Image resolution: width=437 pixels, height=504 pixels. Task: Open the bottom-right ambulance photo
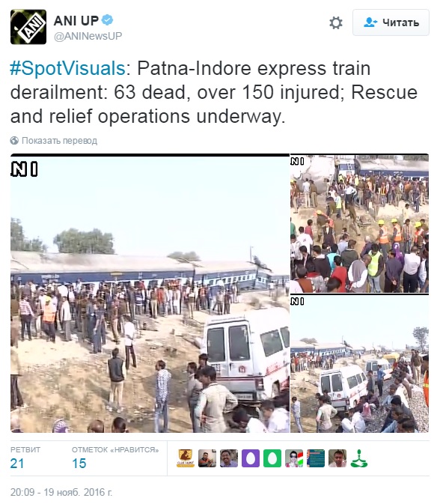click(x=360, y=363)
